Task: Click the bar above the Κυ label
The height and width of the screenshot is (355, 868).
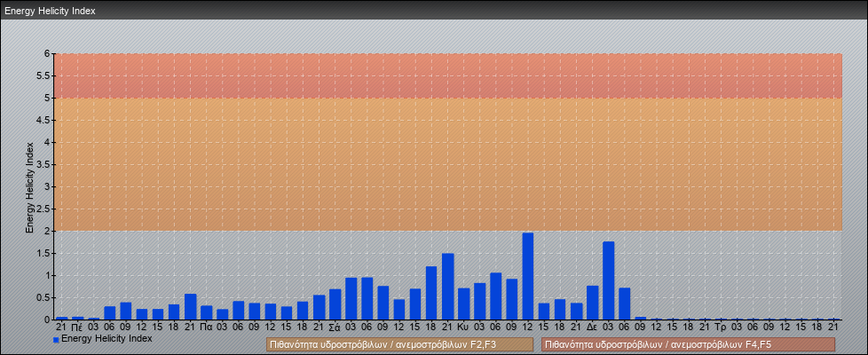Action: coord(463,304)
